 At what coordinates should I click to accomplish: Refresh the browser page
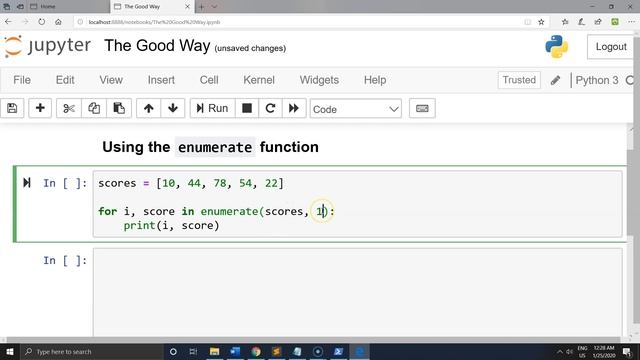point(42,22)
